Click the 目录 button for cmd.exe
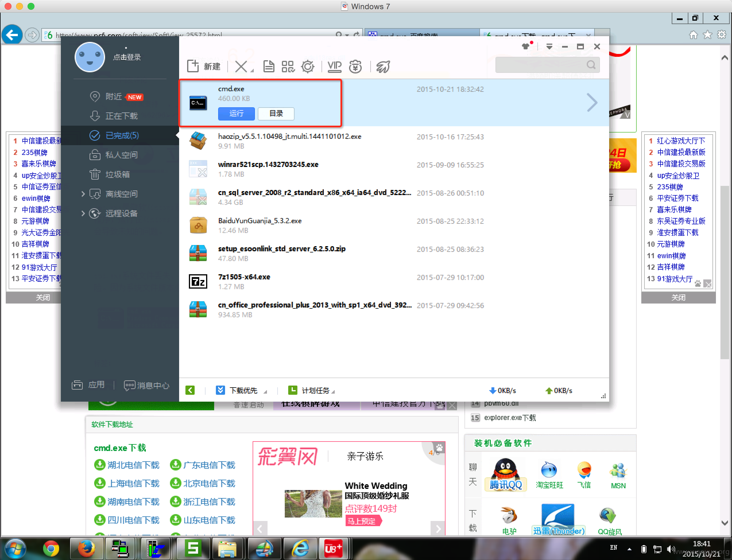 (x=276, y=114)
